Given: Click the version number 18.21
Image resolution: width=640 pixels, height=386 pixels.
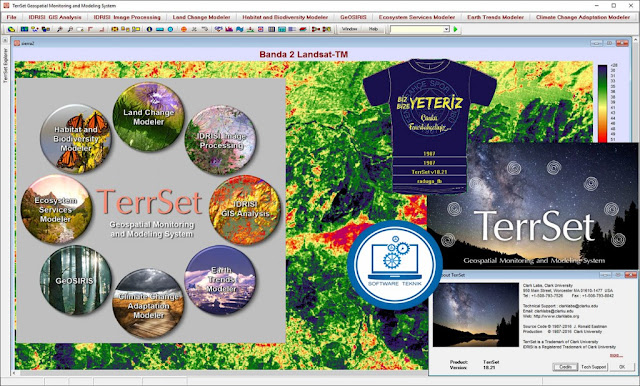Looking at the screenshot, I should coord(489,368).
